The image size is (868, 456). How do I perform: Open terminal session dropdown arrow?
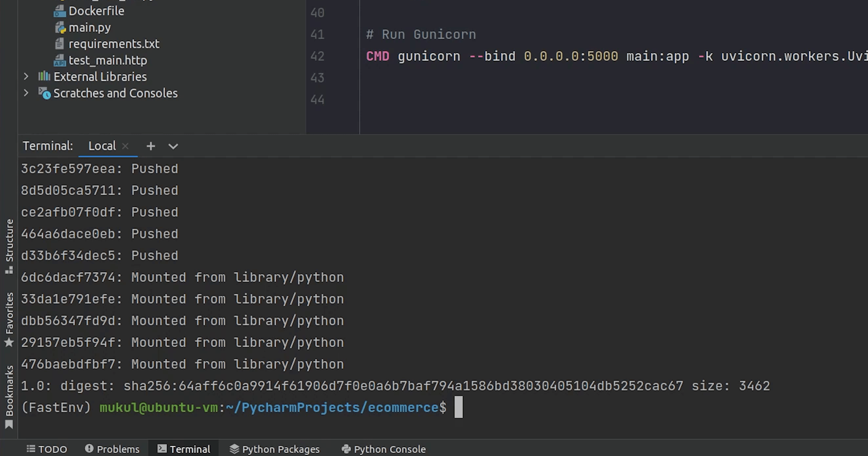coord(173,146)
